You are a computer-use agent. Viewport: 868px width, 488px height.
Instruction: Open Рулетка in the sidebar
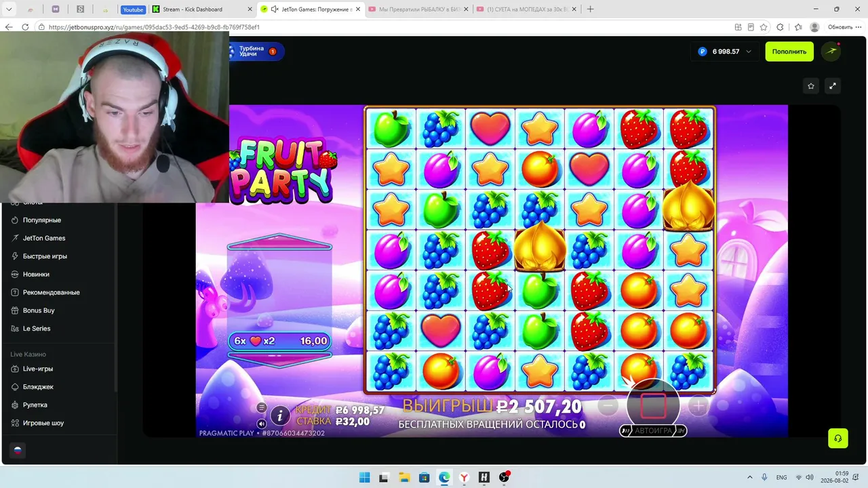coord(35,405)
